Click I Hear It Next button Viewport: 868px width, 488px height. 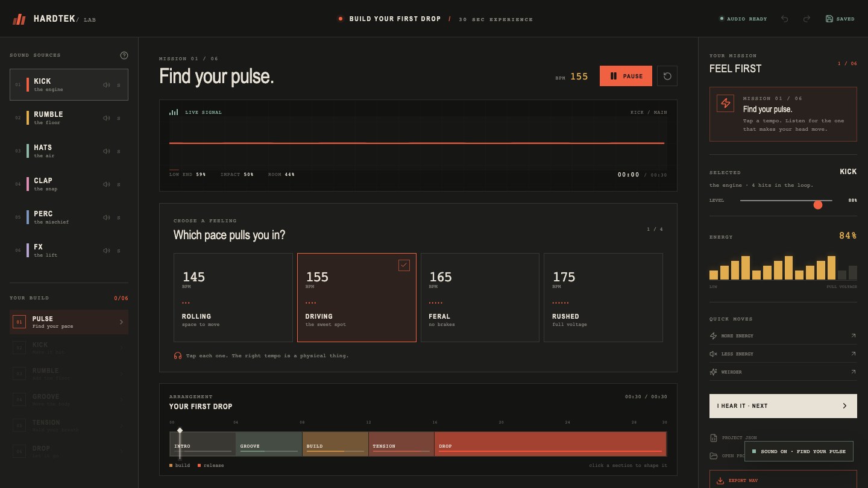pos(783,406)
